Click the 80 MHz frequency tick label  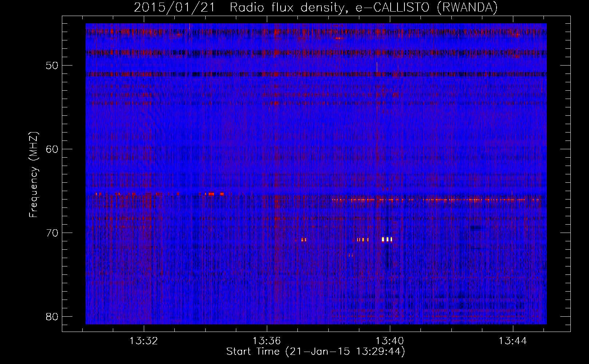pyautogui.click(x=52, y=316)
